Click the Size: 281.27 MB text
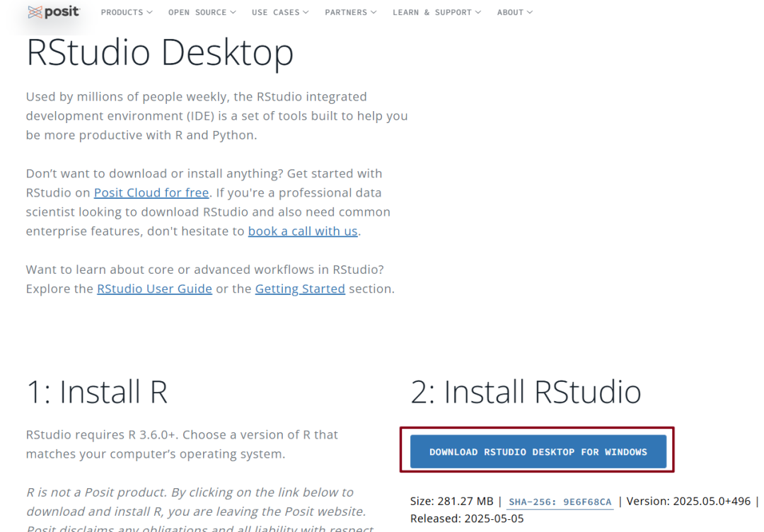Image resolution: width=764 pixels, height=532 pixels. click(x=451, y=502)
